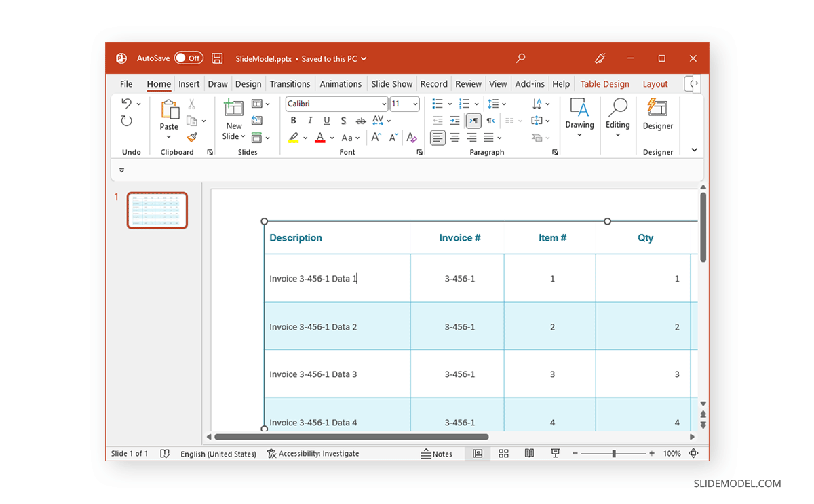Apply strikethrough to the selected text
814x504 pixels.
pos(360,120)
